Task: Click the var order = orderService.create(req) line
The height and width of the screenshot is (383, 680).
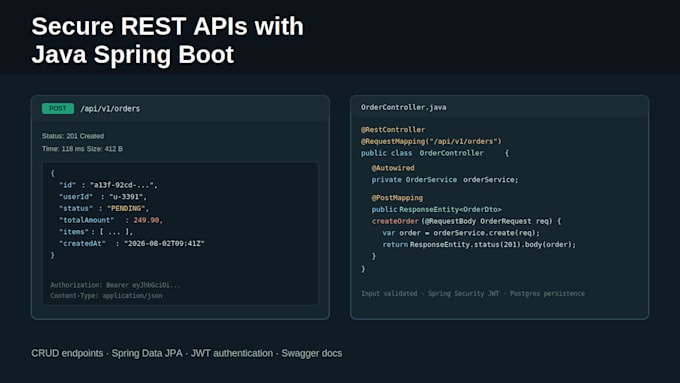Action: tap(461, 233)
